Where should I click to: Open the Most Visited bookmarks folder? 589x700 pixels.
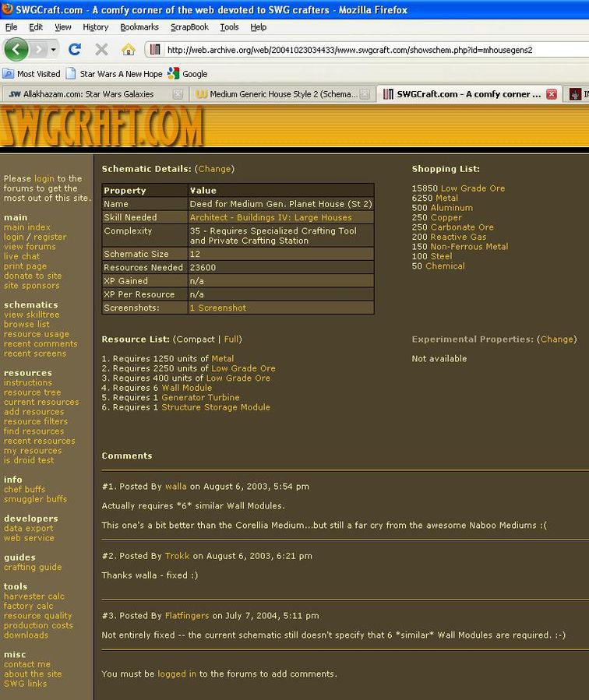pyautogui.click(x=32, y=74)
